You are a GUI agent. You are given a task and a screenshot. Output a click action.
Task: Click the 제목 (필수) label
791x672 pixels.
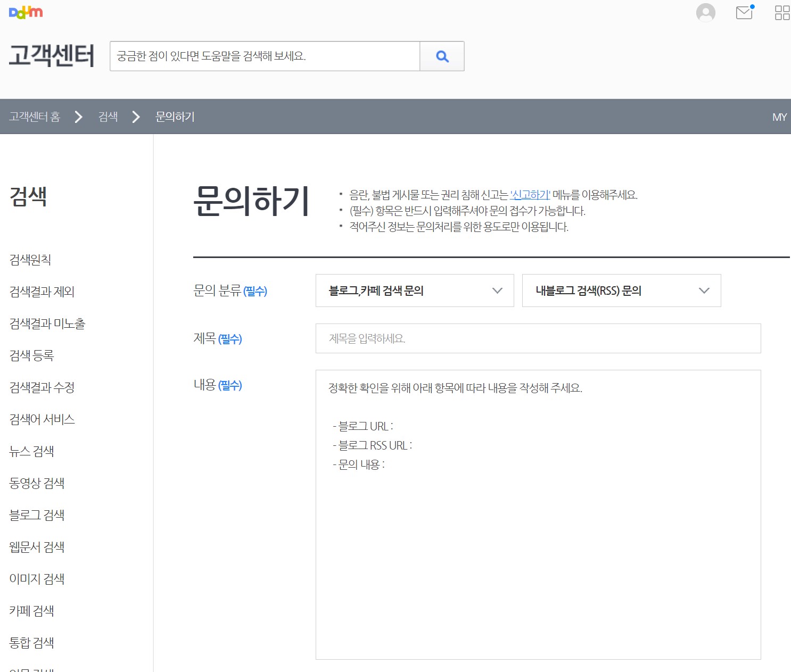pos(218,338)
